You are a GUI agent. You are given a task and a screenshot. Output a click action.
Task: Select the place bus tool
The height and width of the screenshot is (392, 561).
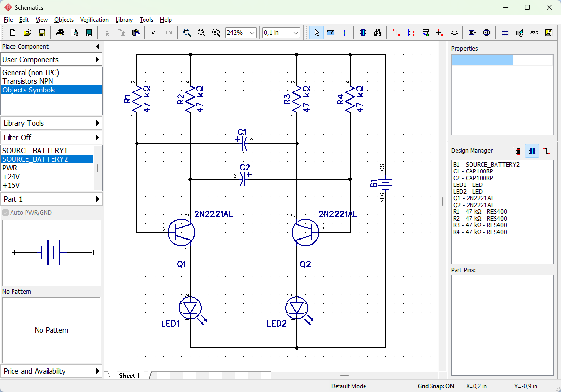tap(411, 33)
